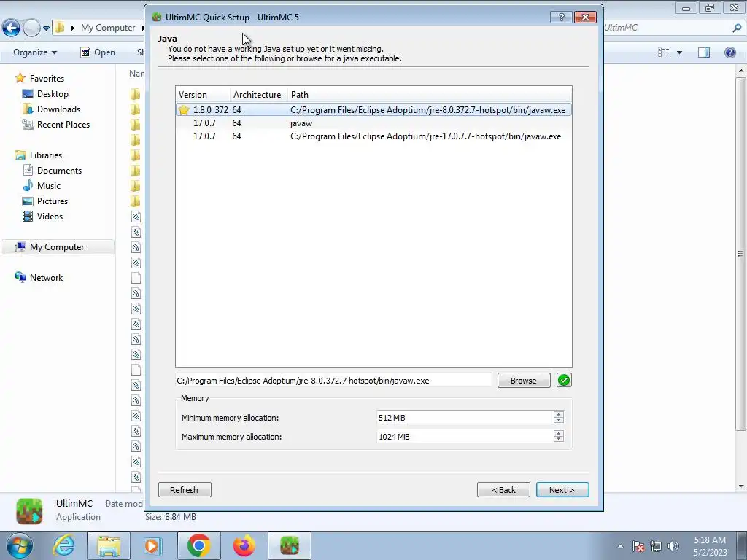Select the starred Java 1.8.0_372 row
747x560 pixels.
coord(373,110)
